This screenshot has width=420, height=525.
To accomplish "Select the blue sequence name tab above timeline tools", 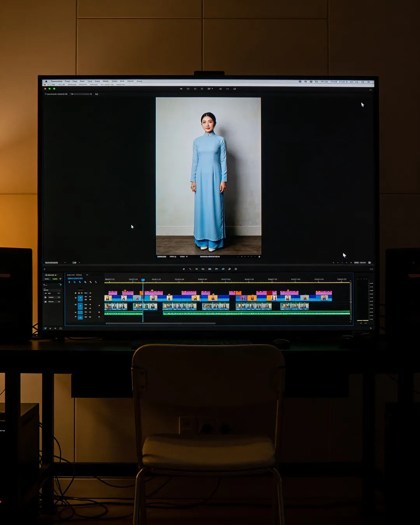I will [75, 278].
